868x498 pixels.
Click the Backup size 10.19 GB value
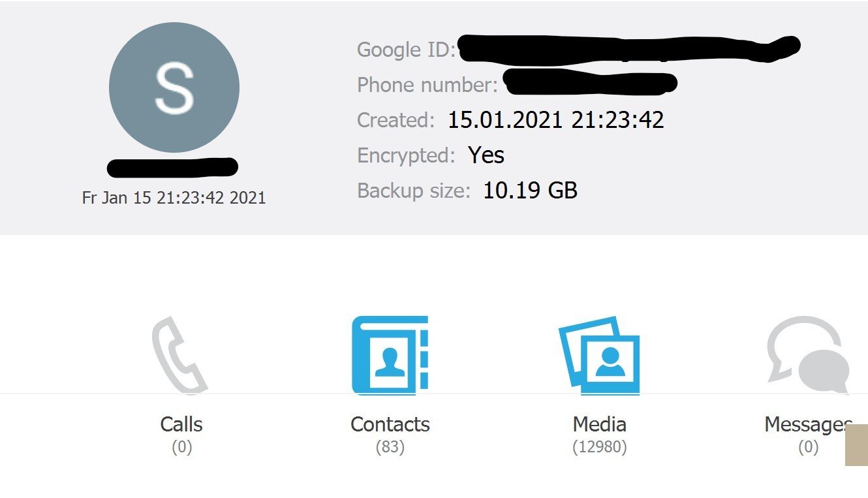click(x=530, y=191)
